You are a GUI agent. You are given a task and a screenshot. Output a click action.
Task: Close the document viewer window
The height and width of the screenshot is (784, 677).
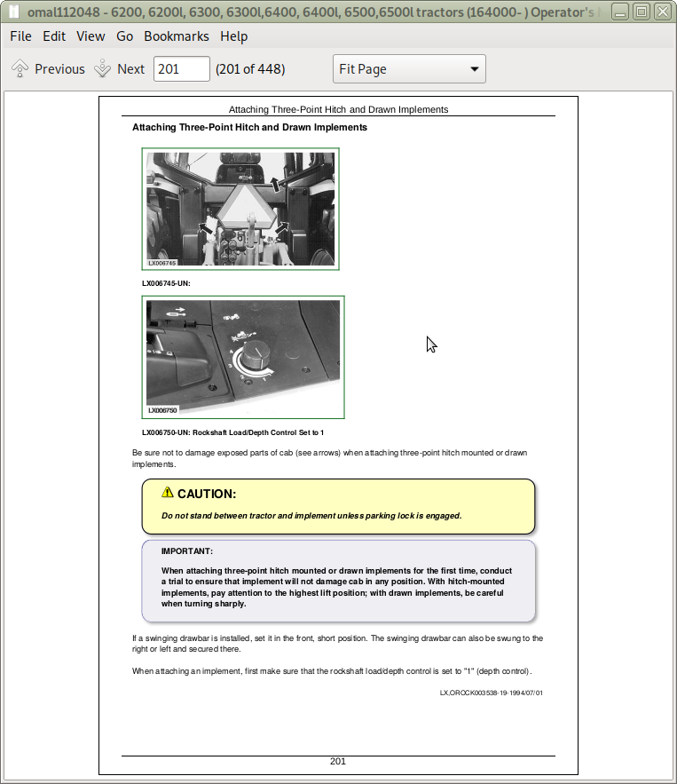pyautogui.click(x=663, y=12)
